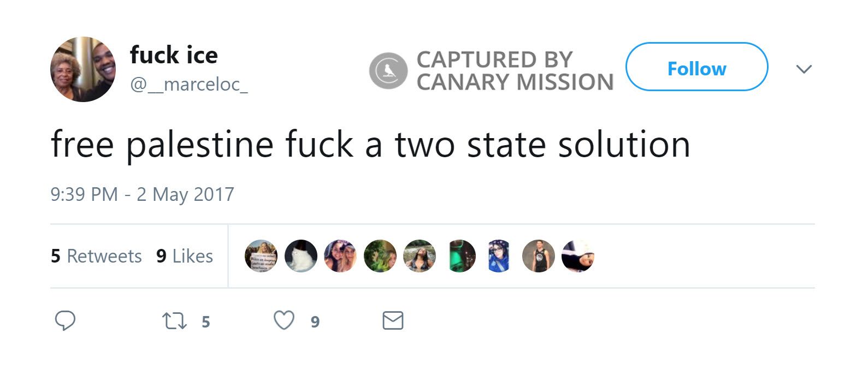Send tweet via envelope message icon
The height and width of the screenshot is (369, 868).
393,320
